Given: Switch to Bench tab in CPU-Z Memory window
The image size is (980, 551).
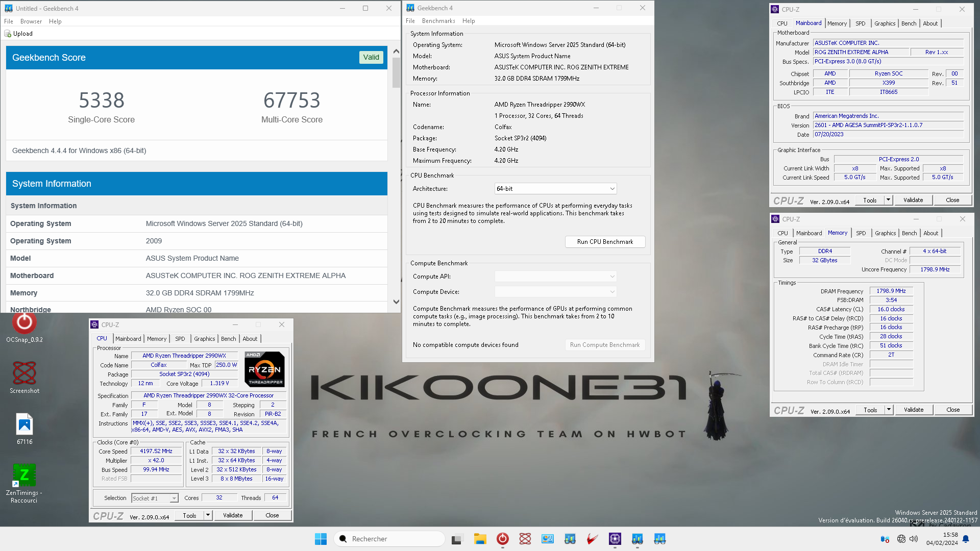Looking at the screenshot, I should [910, 233].
